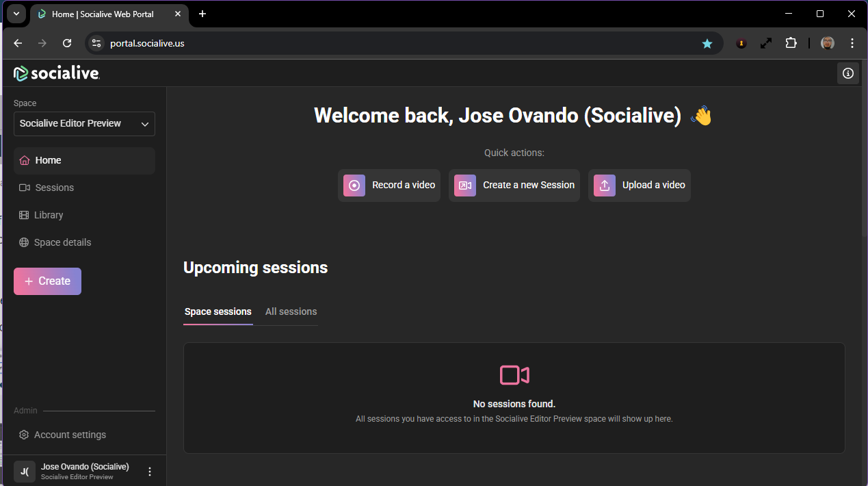Click Record a video quick action
This screenshot has width=868, height=486.
point(389,186)
